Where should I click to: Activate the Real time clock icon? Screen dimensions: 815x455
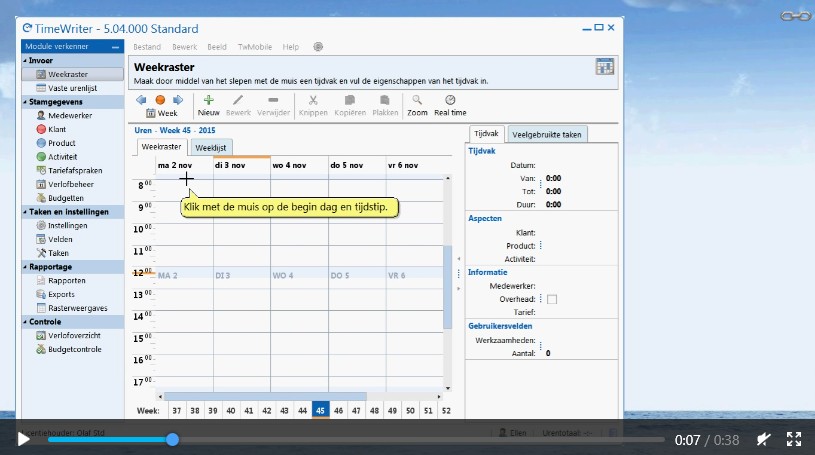click(450, 100)
